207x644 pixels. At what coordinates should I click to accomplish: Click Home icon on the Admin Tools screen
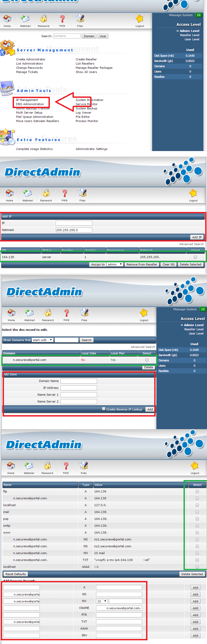7,19
